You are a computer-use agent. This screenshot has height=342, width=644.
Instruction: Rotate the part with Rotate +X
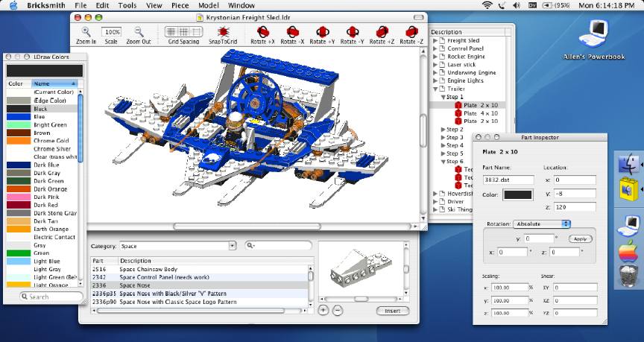click(x=262, y=32)
